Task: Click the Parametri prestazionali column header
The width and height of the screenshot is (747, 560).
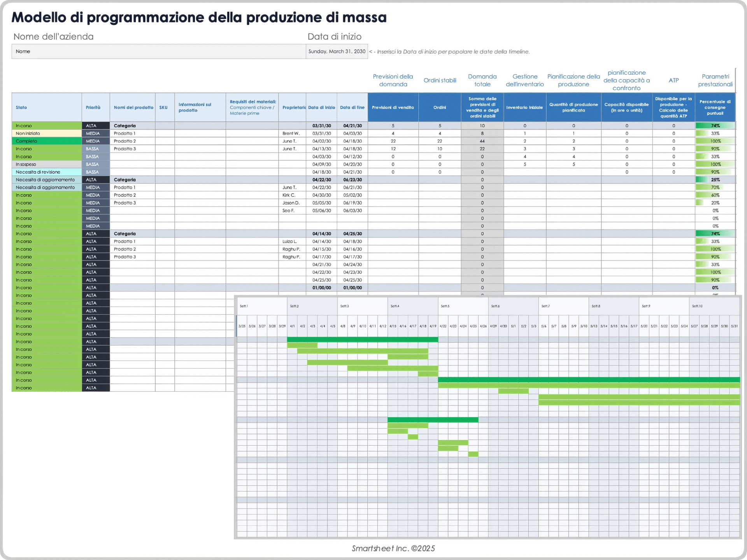Action: pos(715,80)
